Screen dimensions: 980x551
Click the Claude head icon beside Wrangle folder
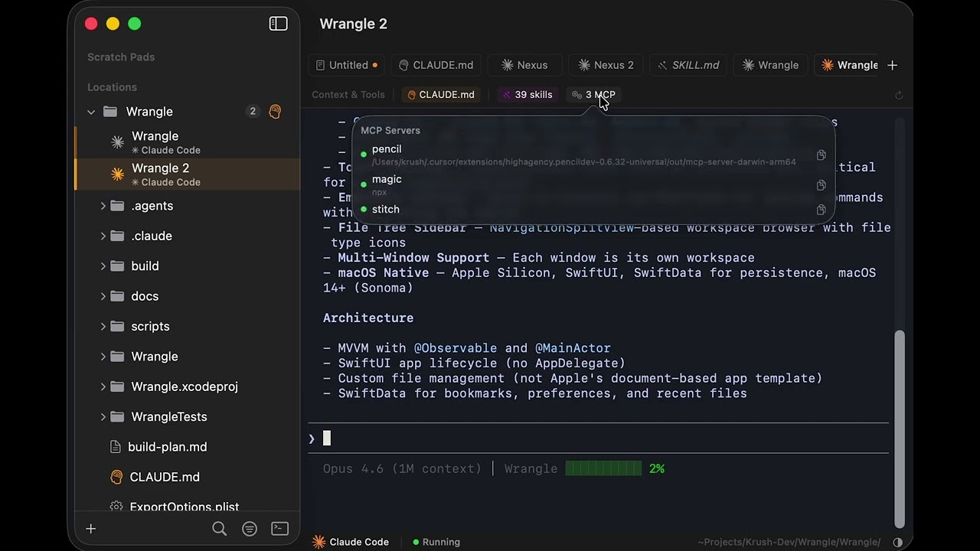click(x=276, y=112)
